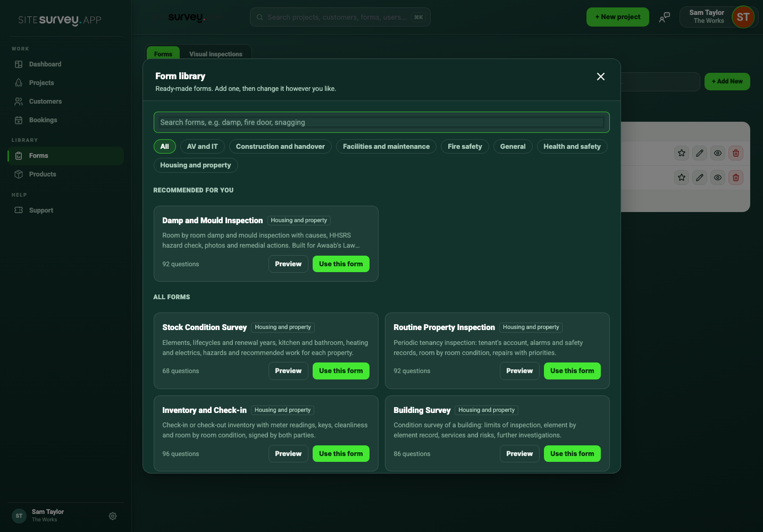Filter forms by Housing and property chip
Screen dimensions: 763x532
196,165
